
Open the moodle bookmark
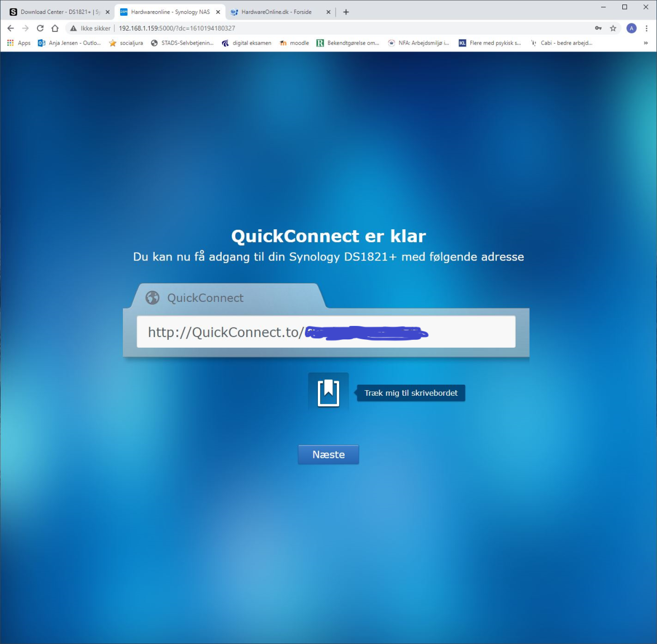[294, 42]
